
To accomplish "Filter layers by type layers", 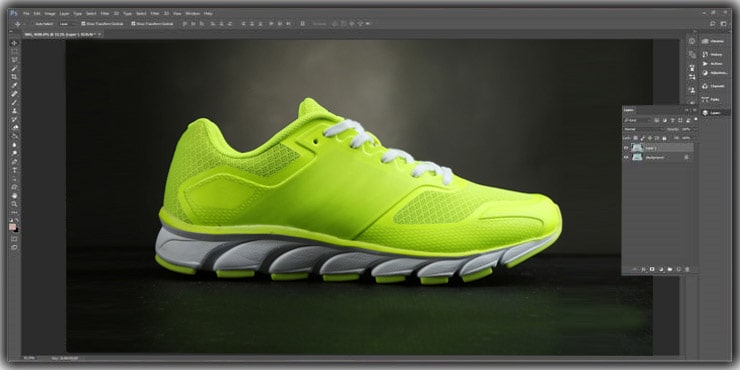I will click(673, 120).
